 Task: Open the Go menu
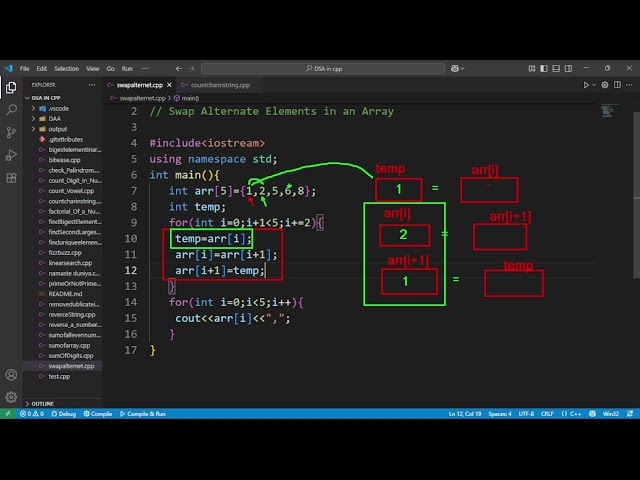(111, 69)
